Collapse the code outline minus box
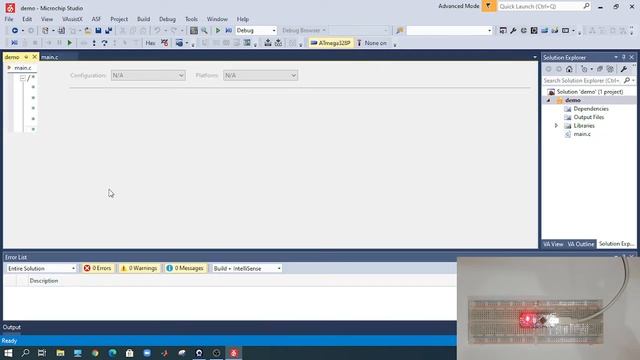The height and width of the screenshot is (360, 640). (x=23, y=78)
